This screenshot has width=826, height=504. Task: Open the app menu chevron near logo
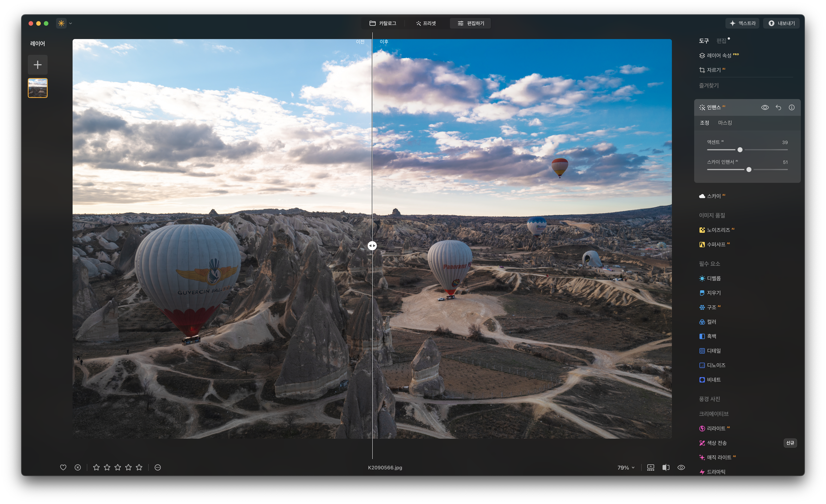coord(70,23)
